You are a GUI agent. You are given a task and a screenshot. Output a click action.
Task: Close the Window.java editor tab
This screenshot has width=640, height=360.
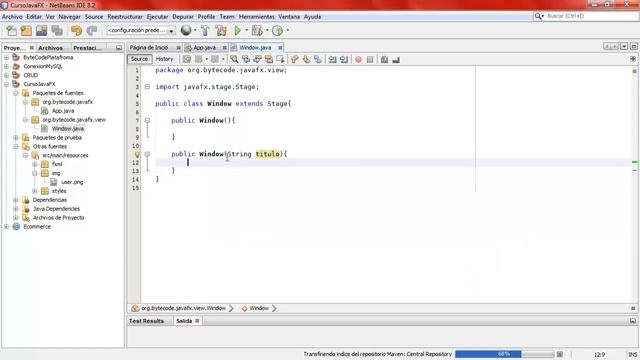(x=280, y=48)
